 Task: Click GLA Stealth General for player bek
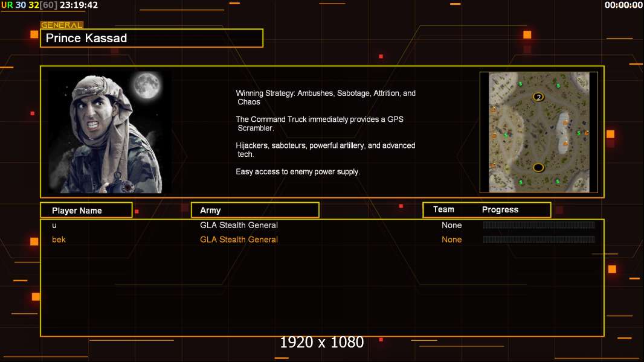pyautogui.click(x=239, y=240)
